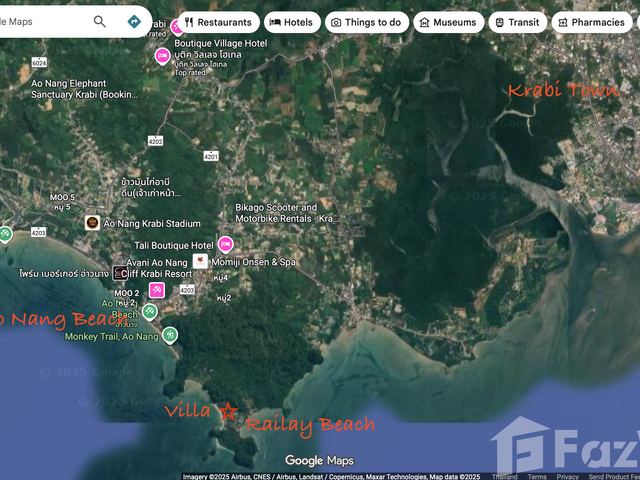Click the route 4203 shield near MOO 5
Screen dimensions: 640x480
[x=38, y=232]
